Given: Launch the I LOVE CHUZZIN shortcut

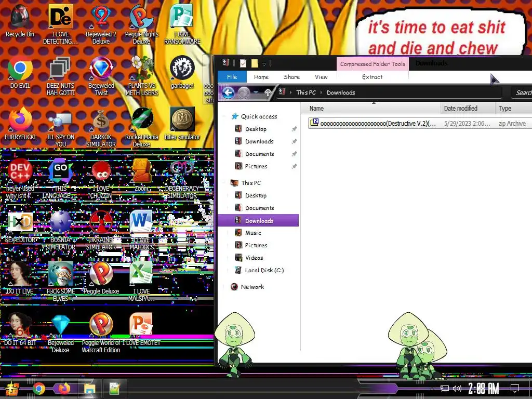Looking at the screenshot, I should pos(101,179).
